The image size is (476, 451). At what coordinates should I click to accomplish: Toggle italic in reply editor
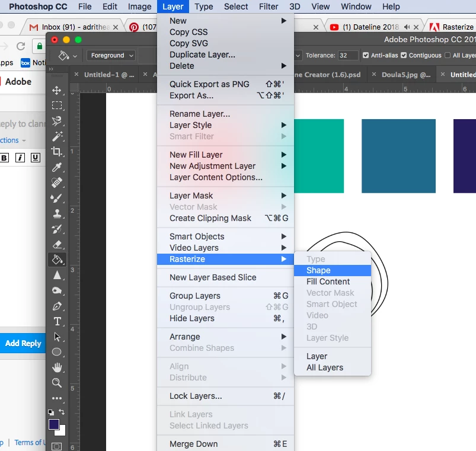click(20, 158)
